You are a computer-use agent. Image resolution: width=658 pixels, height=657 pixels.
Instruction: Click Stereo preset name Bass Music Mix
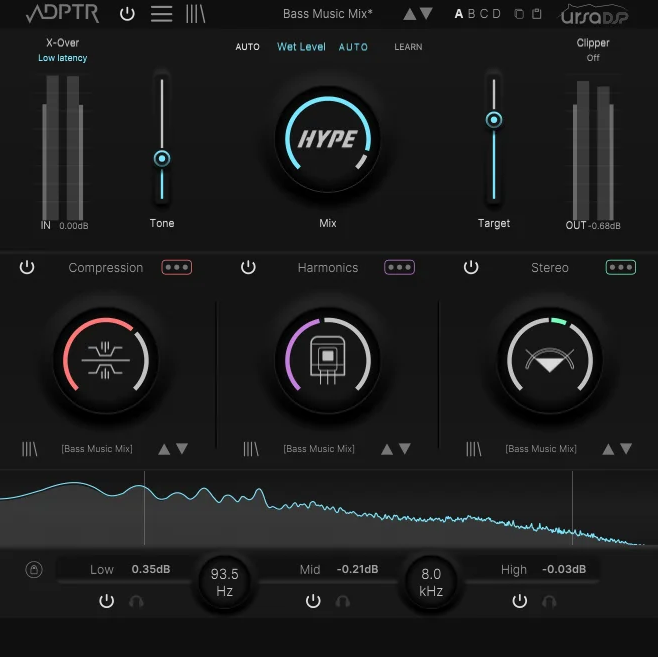coord(541,449)
